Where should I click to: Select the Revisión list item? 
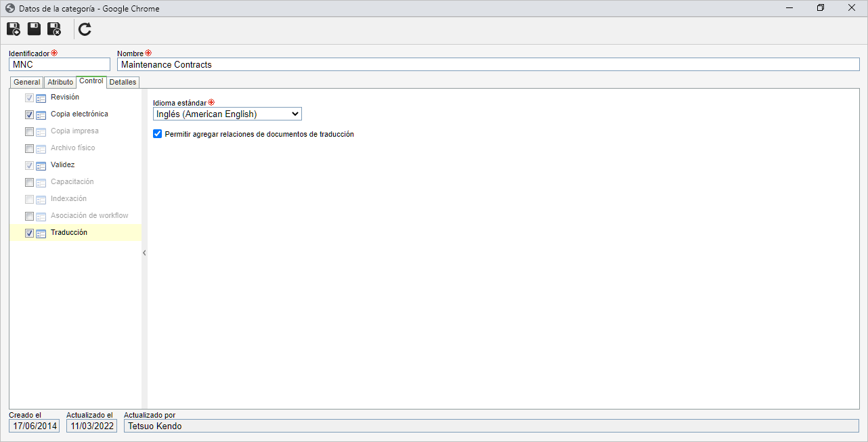(75, 97)
